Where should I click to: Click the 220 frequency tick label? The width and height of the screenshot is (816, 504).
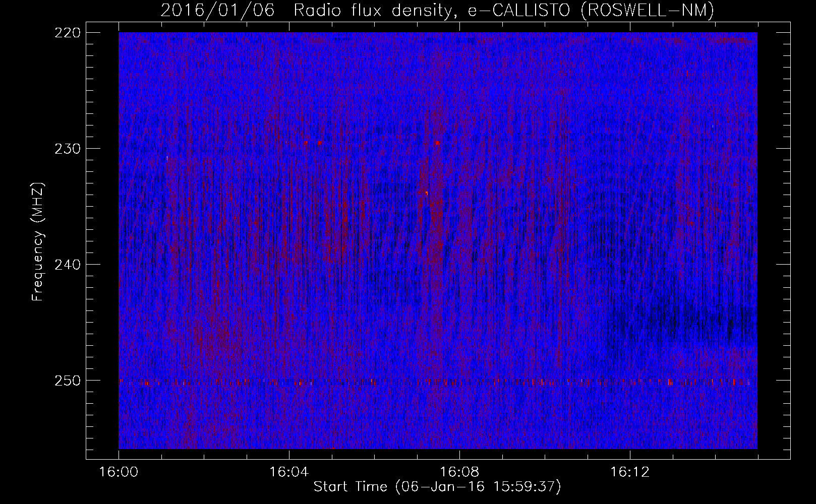click(x=67, y=33)
